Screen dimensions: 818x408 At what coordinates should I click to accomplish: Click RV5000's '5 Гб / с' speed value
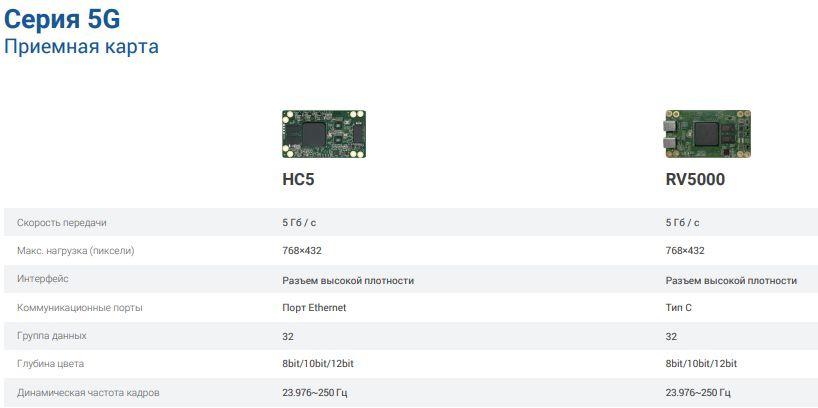click(682, 223)
